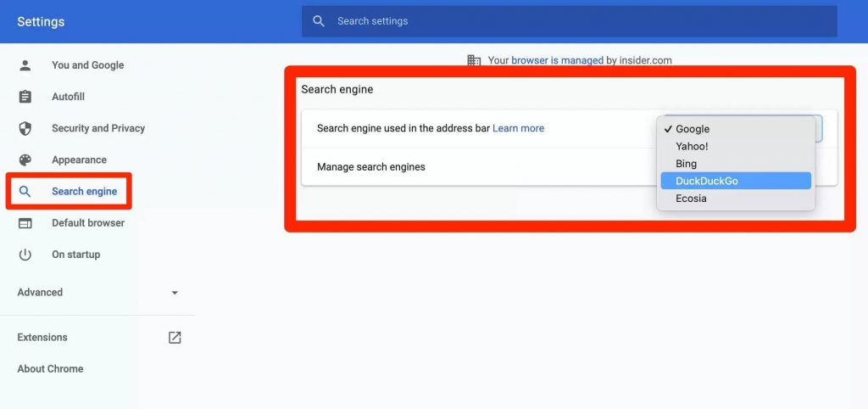Image resolution: width=868 pixels, height=409 pixels.
Task: Select DuckDuckGo as search engine
Action: (x=736, y=182)
